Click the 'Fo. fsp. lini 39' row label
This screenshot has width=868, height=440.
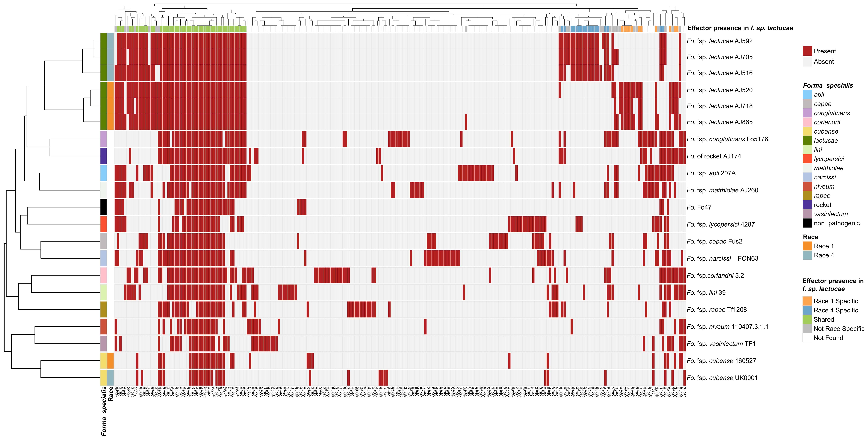point(706,293)
